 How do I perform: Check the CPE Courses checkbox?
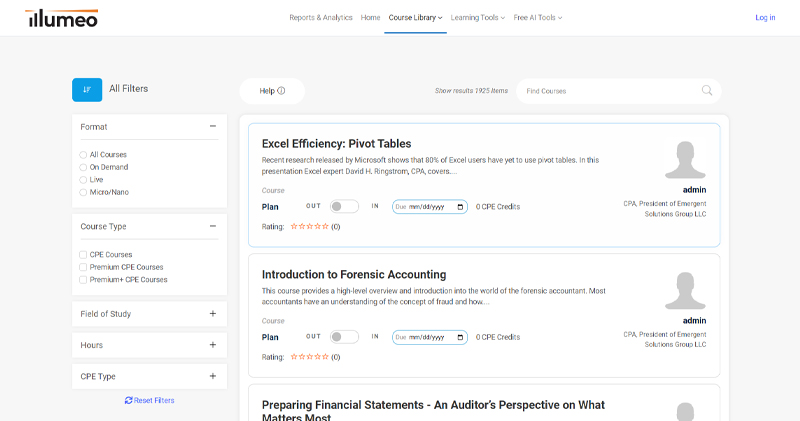(x=83, y=255)
